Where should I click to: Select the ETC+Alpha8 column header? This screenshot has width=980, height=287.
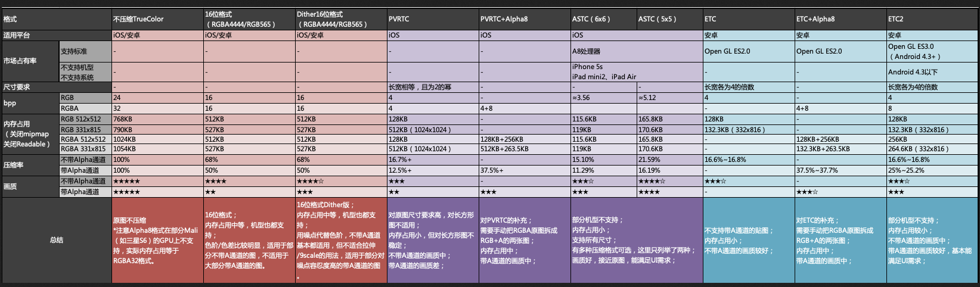coord(841,19)
